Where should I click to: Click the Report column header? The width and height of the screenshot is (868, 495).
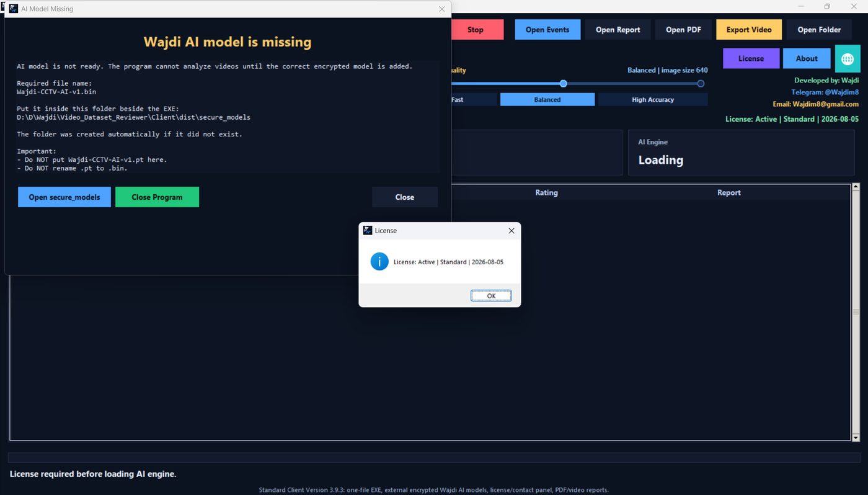(729, 193)
